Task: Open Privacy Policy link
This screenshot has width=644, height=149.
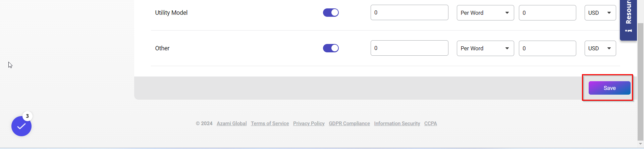Action: 309,123
